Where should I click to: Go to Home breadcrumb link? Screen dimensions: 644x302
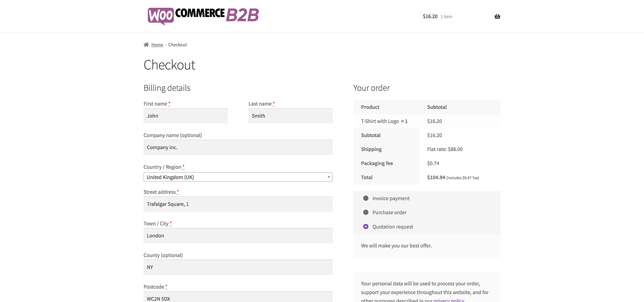(157, 45)
